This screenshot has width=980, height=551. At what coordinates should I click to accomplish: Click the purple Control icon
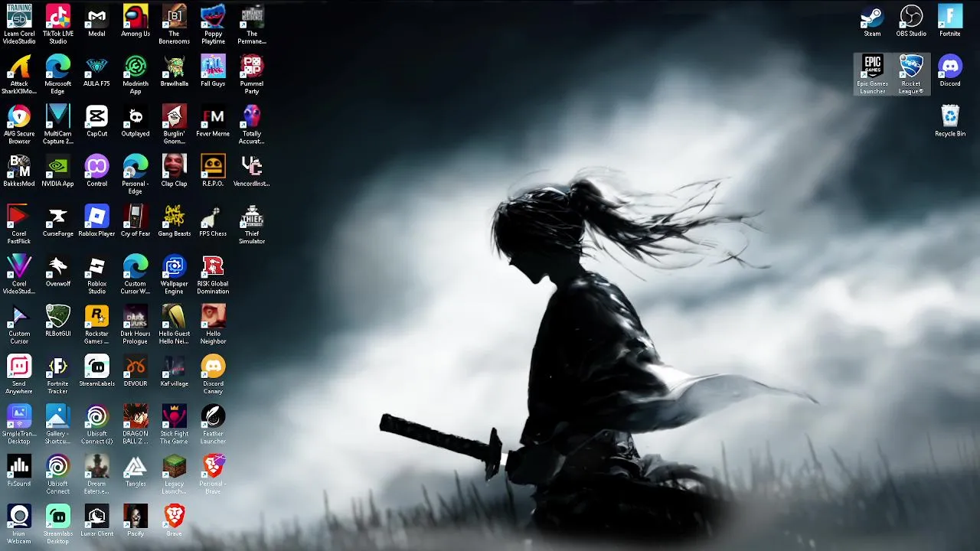pyautogui.click(x=96, y=166)
